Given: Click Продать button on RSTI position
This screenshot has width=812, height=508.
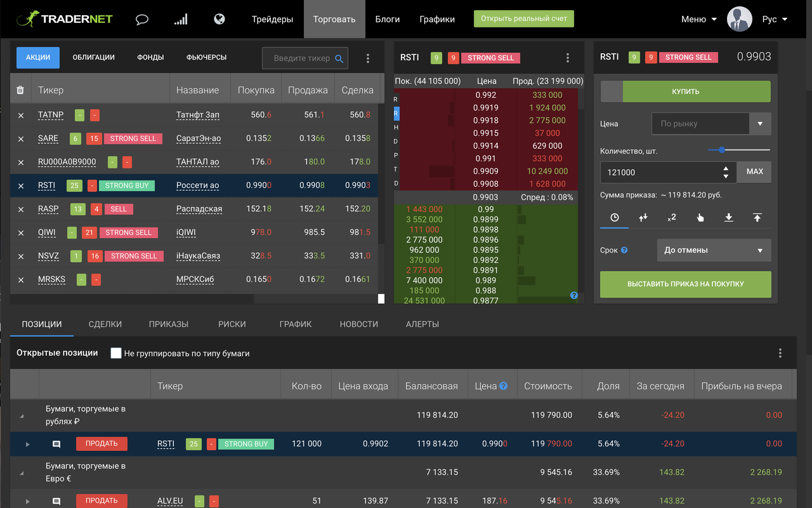Looking at the screenshot, I should (x=101, y=444).
